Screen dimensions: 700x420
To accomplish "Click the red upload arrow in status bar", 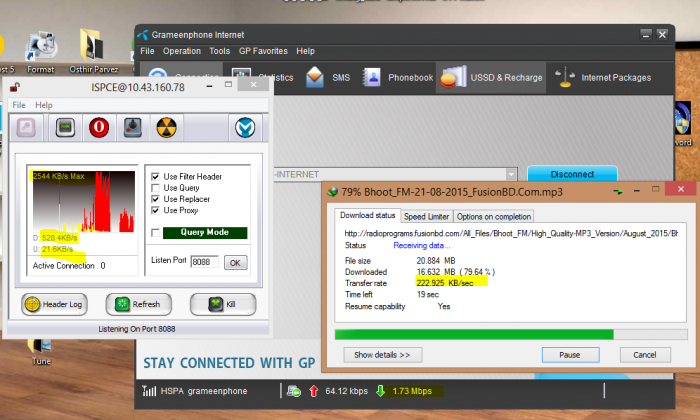I will pyautogui.click(x=313, y=391).
